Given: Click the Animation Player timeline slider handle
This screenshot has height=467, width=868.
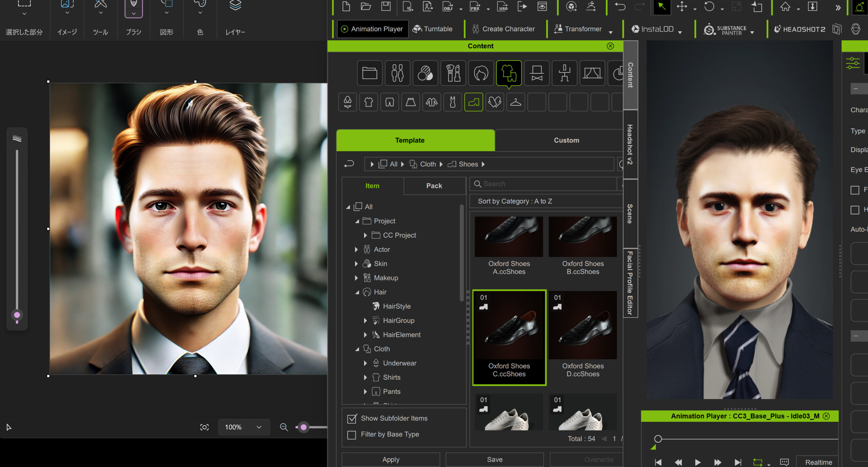Looking at the screenshot, I should 658,439.
